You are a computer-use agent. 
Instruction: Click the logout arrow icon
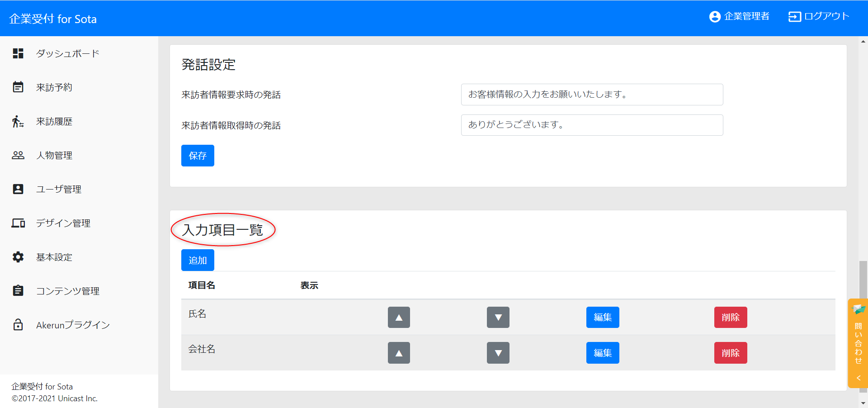pos(794,17)
